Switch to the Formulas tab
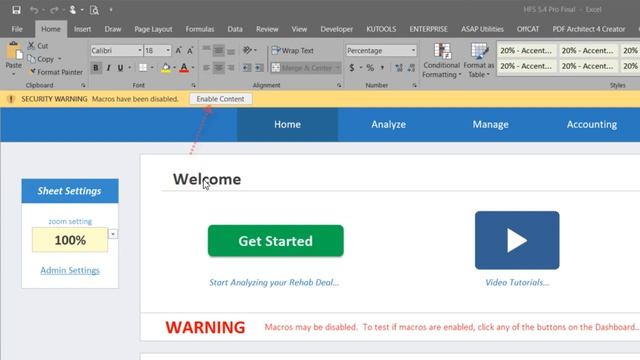 pos(200,29)
